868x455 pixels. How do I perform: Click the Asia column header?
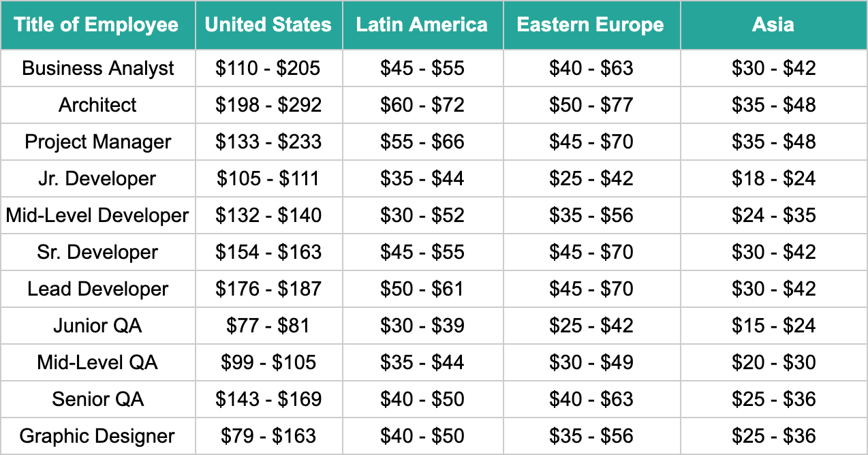[773, 25]
